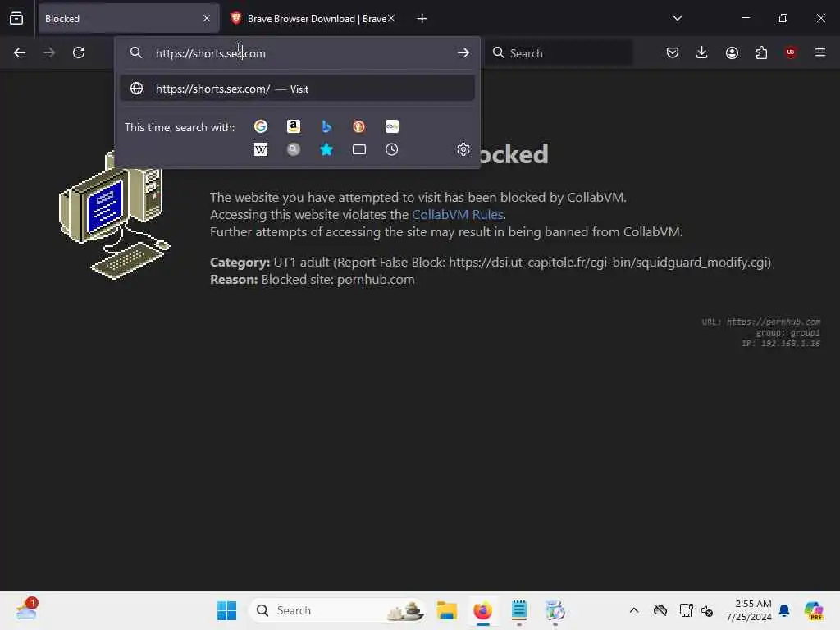The width and height of the screenshot is (840, 630).
Task: Open Windows weather widget
Action: [x=26, y=609]
